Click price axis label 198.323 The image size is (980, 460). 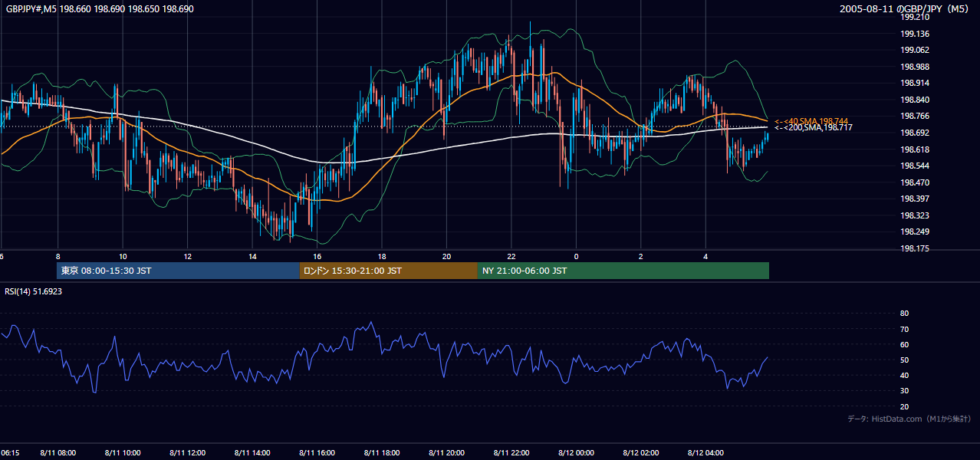[x=915, y=215]
